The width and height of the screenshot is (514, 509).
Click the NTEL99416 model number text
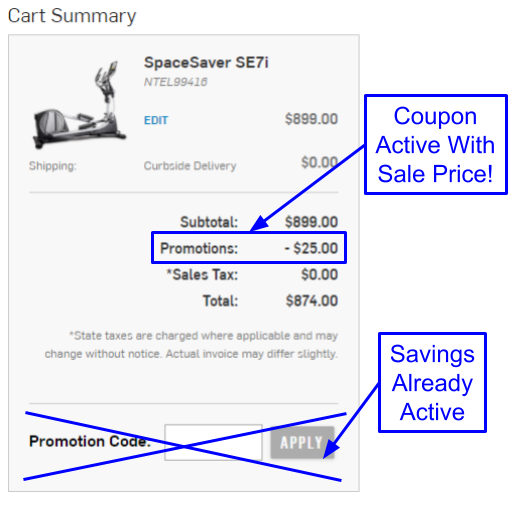[175, 82]
